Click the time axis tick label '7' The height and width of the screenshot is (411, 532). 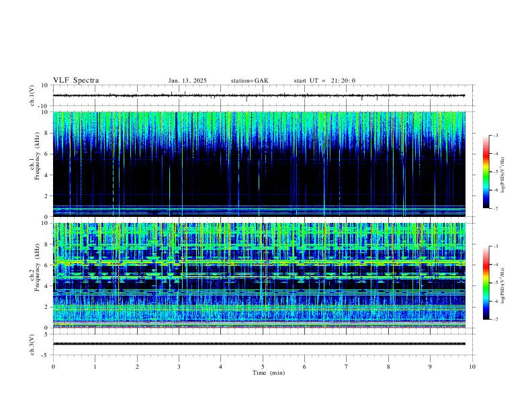pos(347,367)
